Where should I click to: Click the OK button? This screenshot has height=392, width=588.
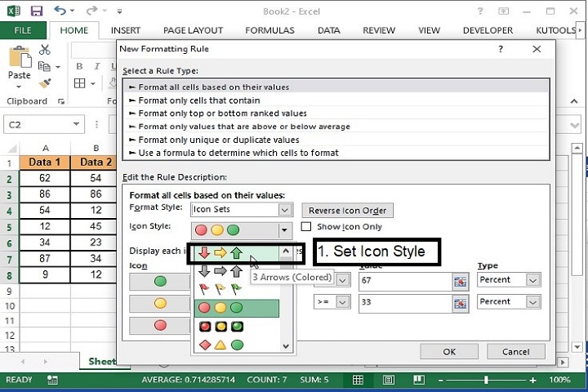pos(449,351)
